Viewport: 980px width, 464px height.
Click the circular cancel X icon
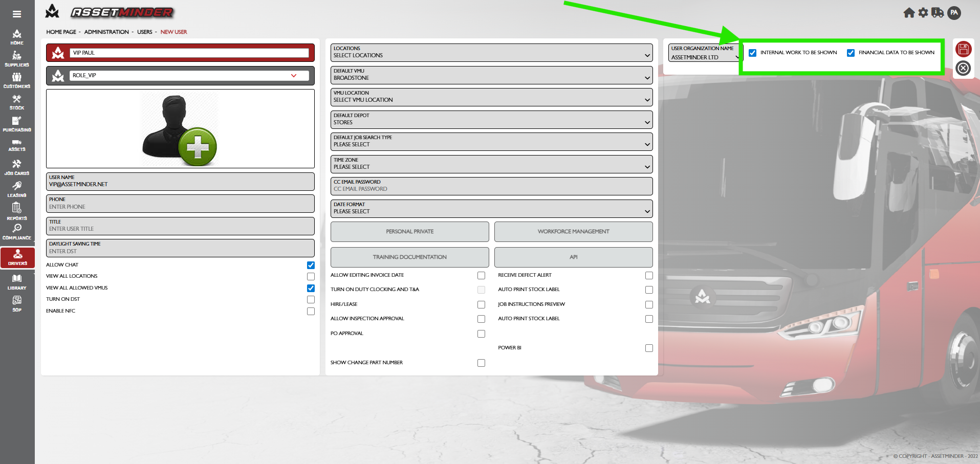(963, 68)
